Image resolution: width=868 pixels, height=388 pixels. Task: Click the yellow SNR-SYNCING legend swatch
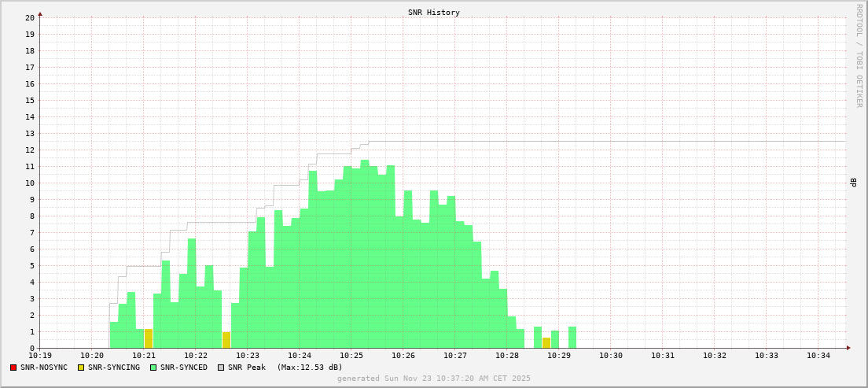pos(81,368)
